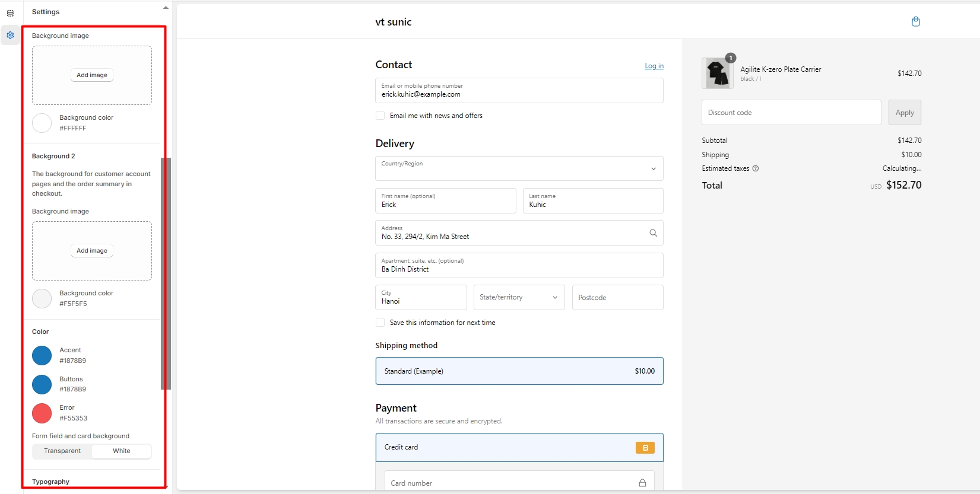
Task: Click the lock icon in Card number field
Action: pyautogui.click(x=642, y=483)
